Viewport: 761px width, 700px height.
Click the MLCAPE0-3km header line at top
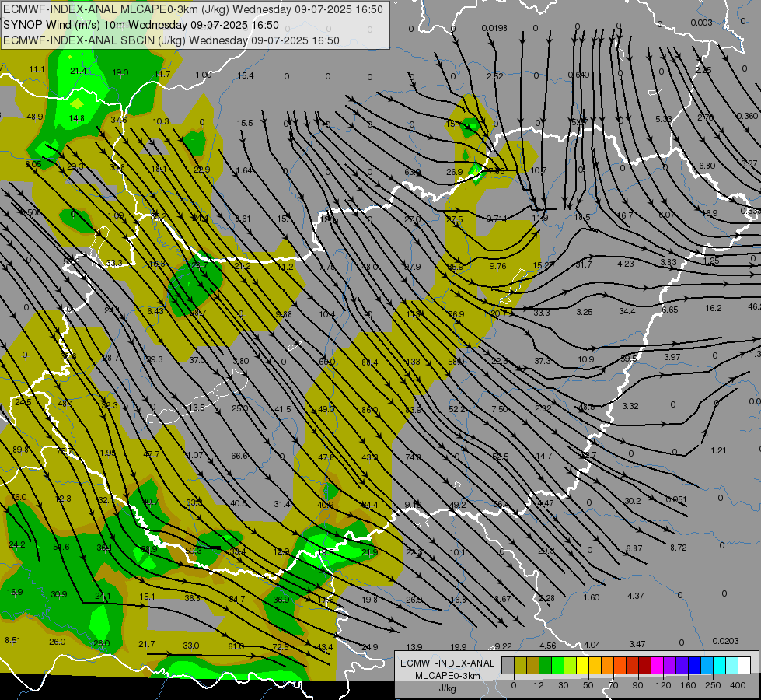point(193,9)
